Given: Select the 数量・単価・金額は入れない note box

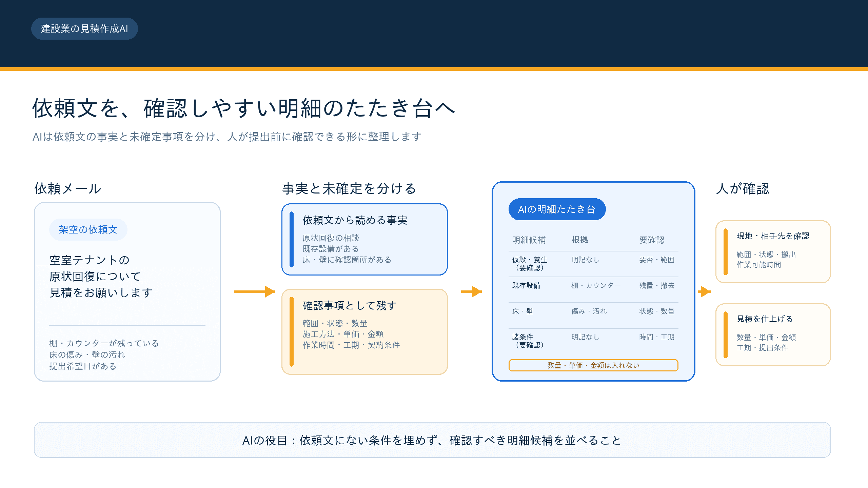Looking at the screenshot, I should [x=593, y=365].
